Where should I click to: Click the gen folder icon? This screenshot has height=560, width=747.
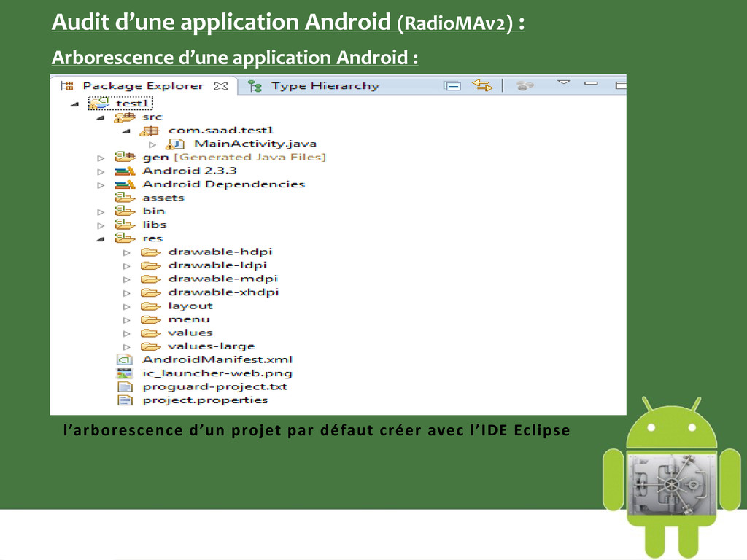point(125,157)
